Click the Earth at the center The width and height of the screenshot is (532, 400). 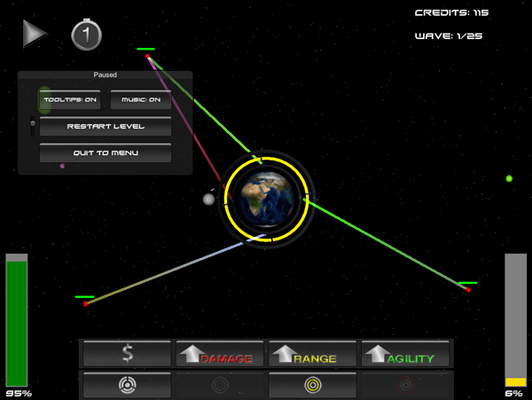point(267,196)
